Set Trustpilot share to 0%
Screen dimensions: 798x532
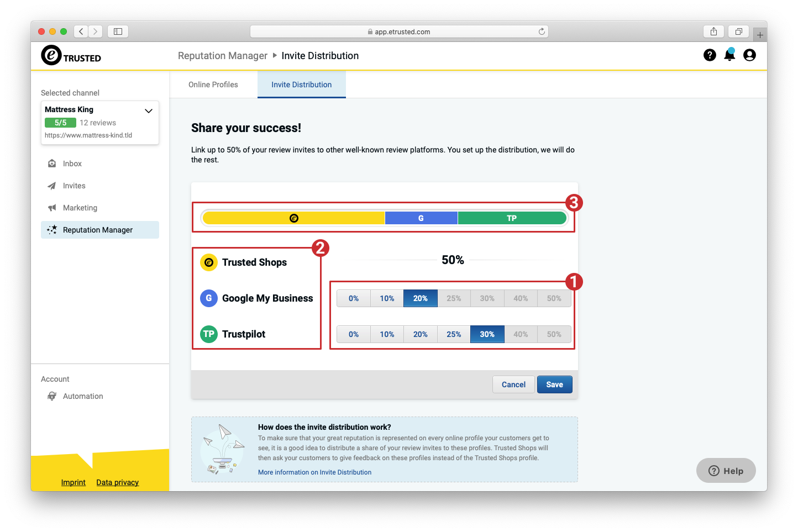(354, 334)
